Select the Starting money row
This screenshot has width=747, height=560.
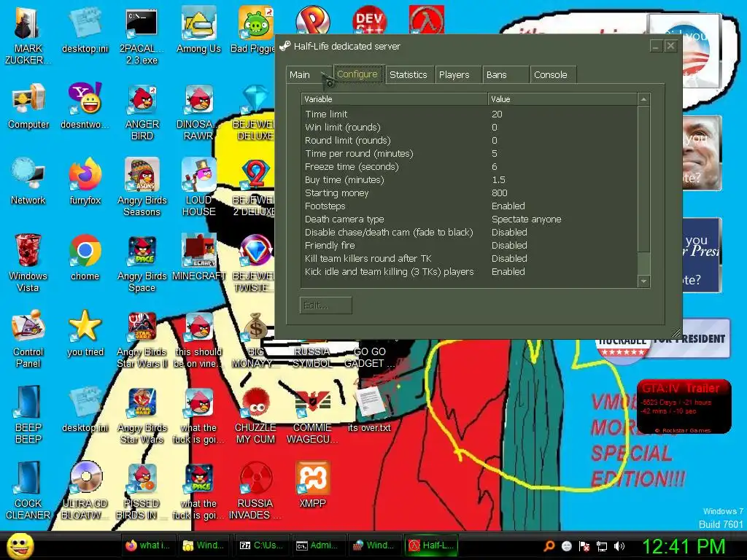(470, 192)
